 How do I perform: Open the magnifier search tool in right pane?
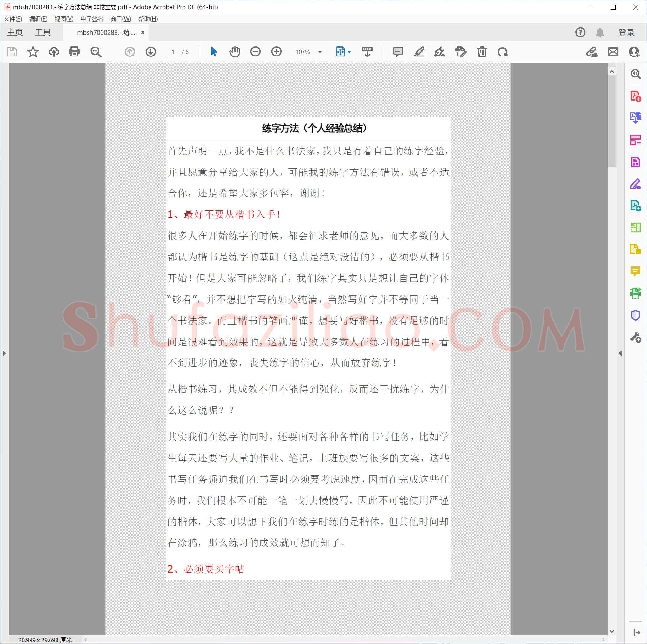click(x=635, y=74)
